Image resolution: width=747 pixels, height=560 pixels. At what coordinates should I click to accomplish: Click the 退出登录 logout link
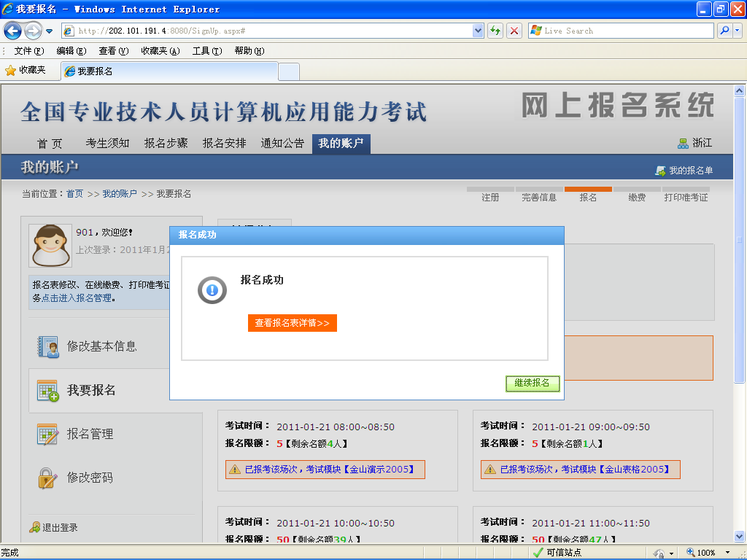click(59, 528)
